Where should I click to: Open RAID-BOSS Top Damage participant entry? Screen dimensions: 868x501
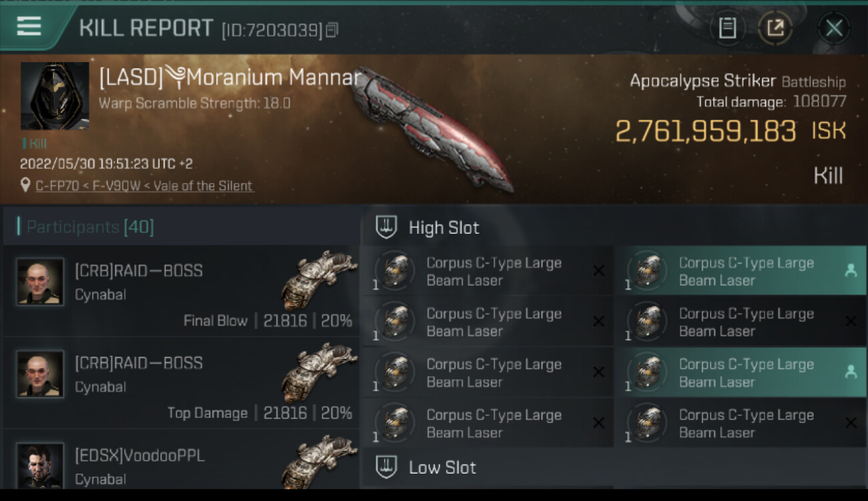coord(181,382)
